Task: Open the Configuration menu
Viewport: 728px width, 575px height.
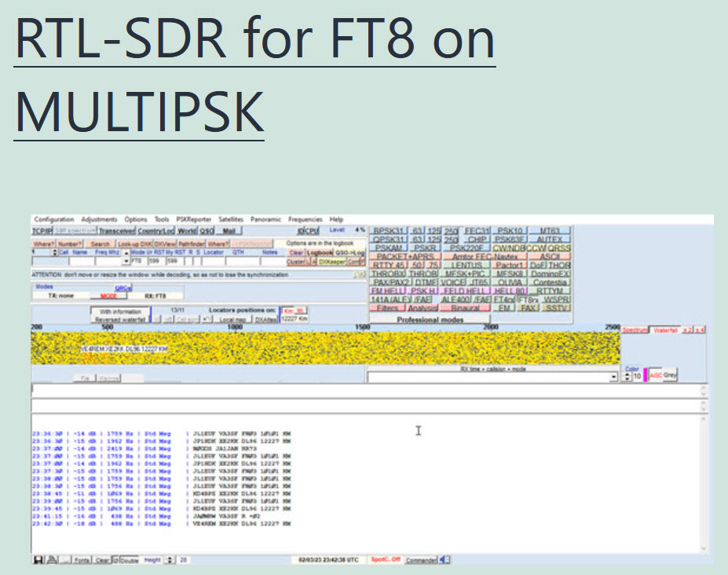Action: pos(53,219)
